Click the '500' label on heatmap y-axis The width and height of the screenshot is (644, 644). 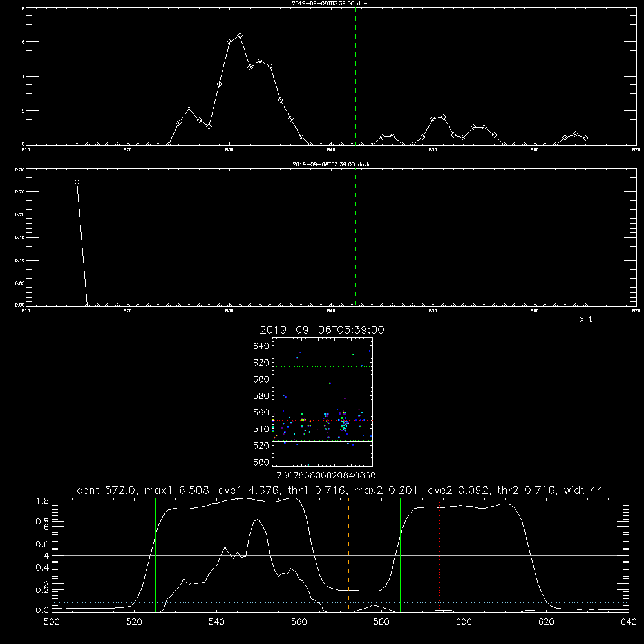(261, 462)
